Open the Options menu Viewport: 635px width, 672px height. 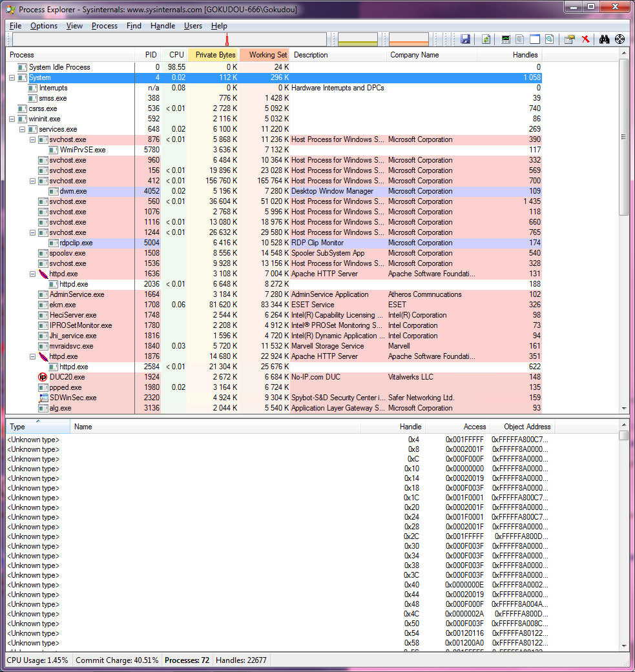pos(44,26)
